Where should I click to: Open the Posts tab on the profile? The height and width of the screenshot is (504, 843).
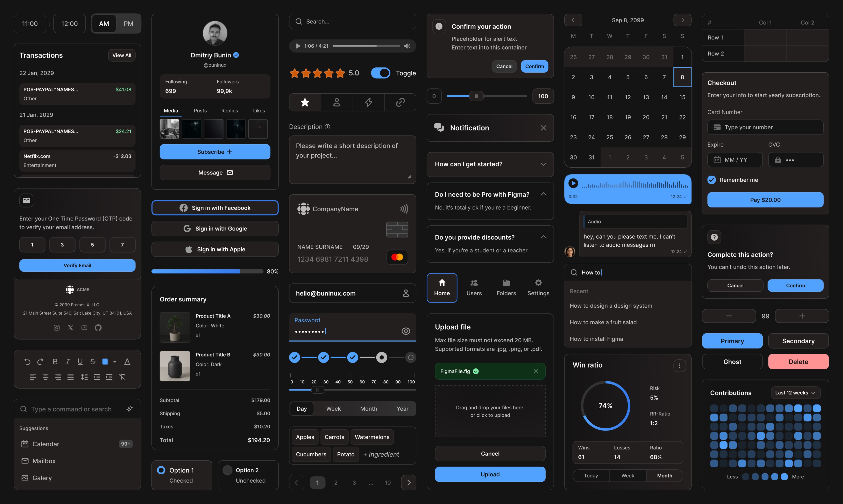[200, 111]
